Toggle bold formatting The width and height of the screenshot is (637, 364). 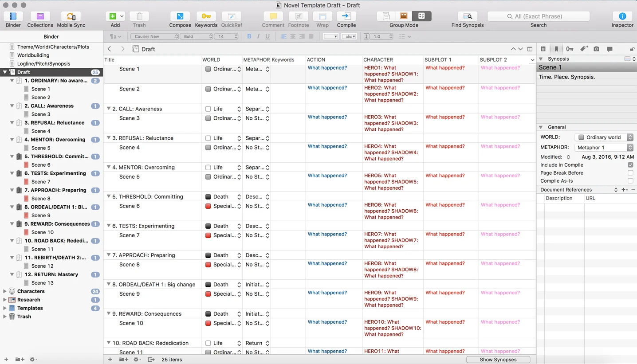(249, 36)
